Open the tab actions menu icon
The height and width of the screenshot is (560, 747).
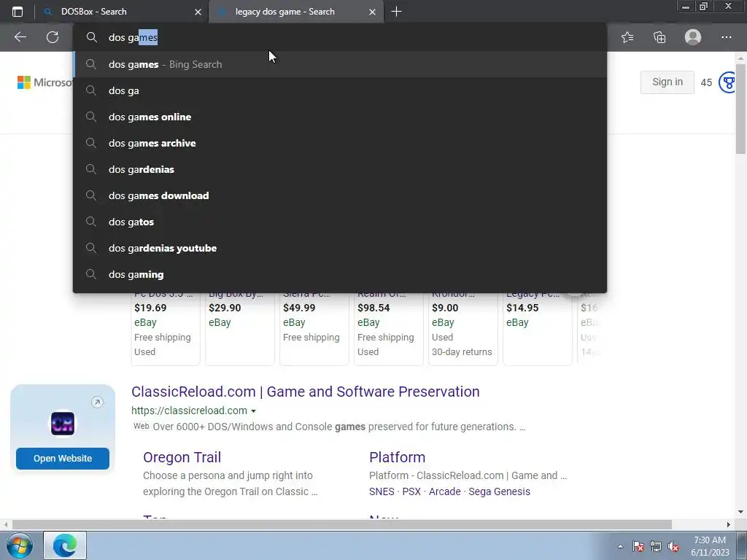click(x=18, y=12)
